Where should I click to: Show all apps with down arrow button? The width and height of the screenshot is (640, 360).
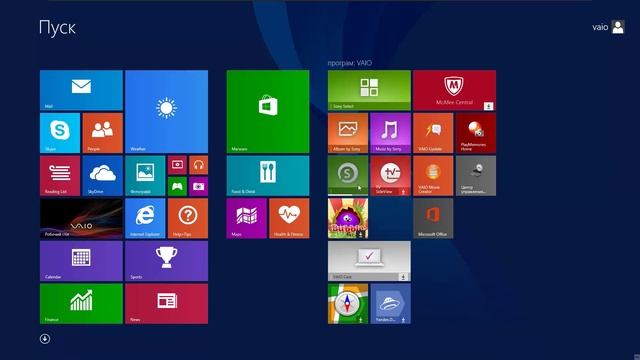(45, 339)
